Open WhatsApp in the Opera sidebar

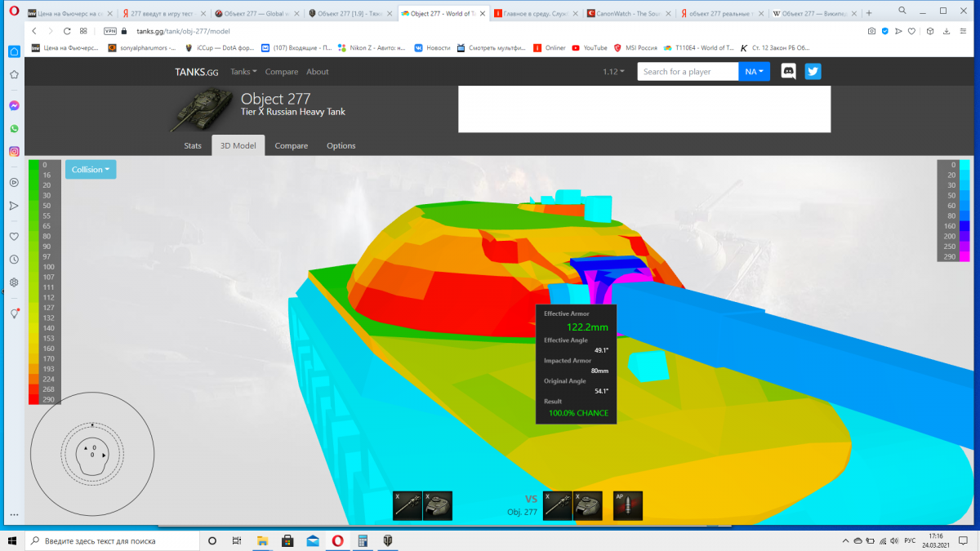click(x=14, y=129)
